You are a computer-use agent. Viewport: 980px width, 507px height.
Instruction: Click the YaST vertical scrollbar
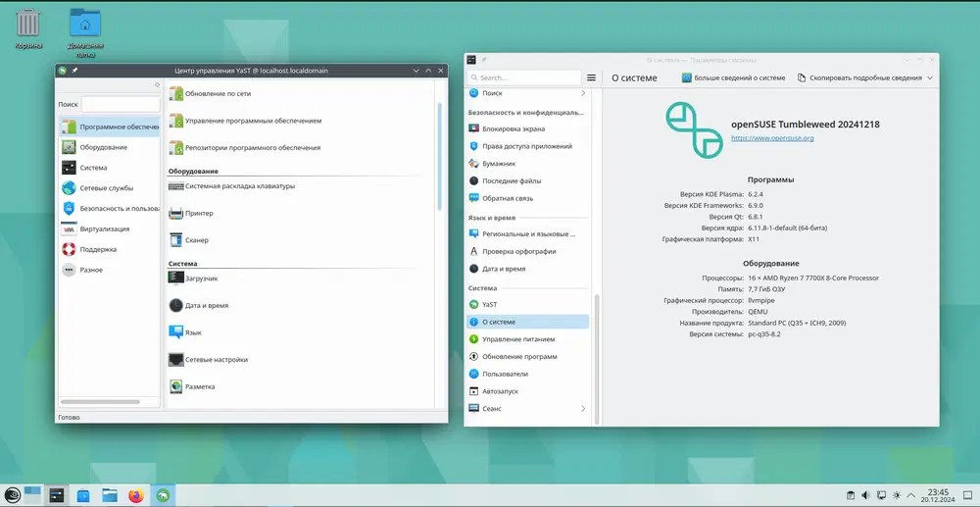pyautogui.click(x=439, y=156)
